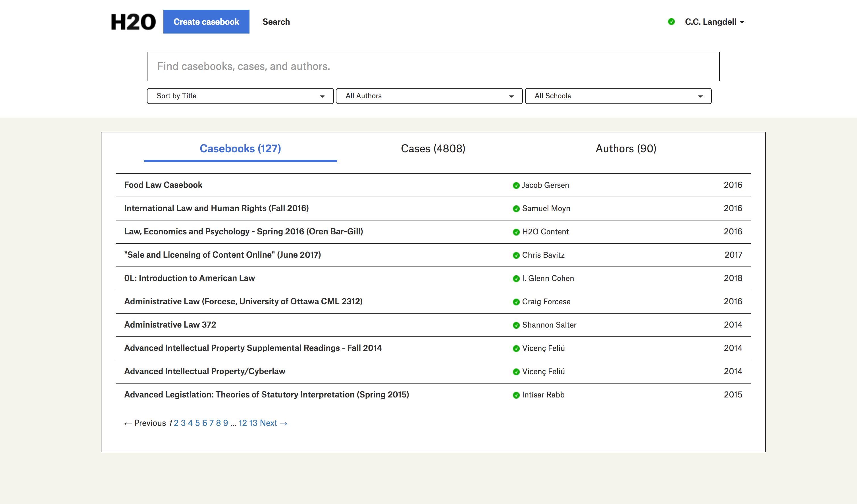Screen dimensions: 857x504
Task: Go to results page 3
Action: (183, 423)
